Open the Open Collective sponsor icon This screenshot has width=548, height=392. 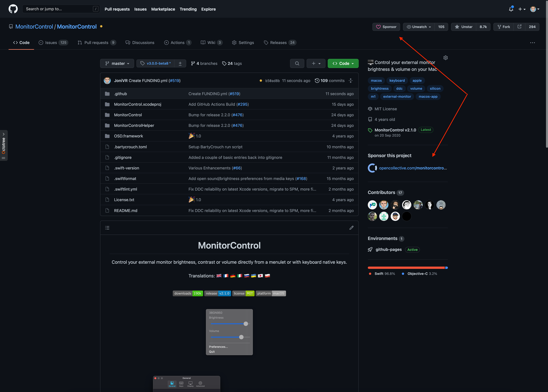click(x=372, y=168)
